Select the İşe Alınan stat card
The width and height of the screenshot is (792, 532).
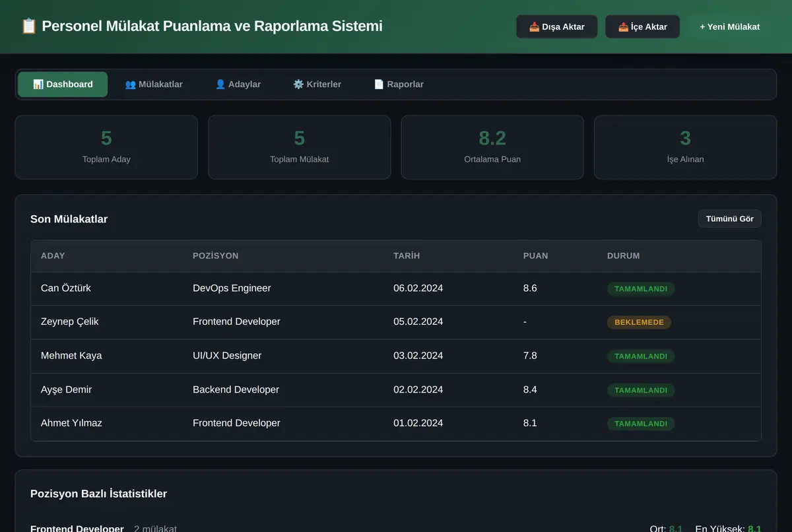pos(686,147)
